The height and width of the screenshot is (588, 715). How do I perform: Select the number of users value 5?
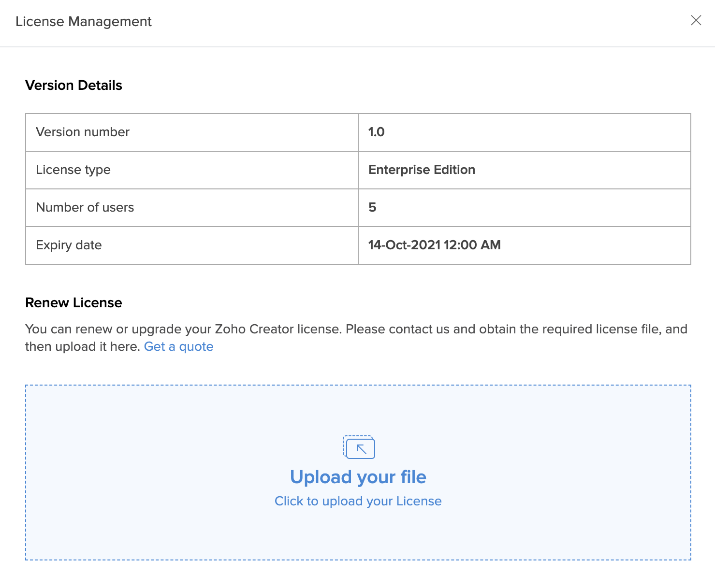point(372,207)
